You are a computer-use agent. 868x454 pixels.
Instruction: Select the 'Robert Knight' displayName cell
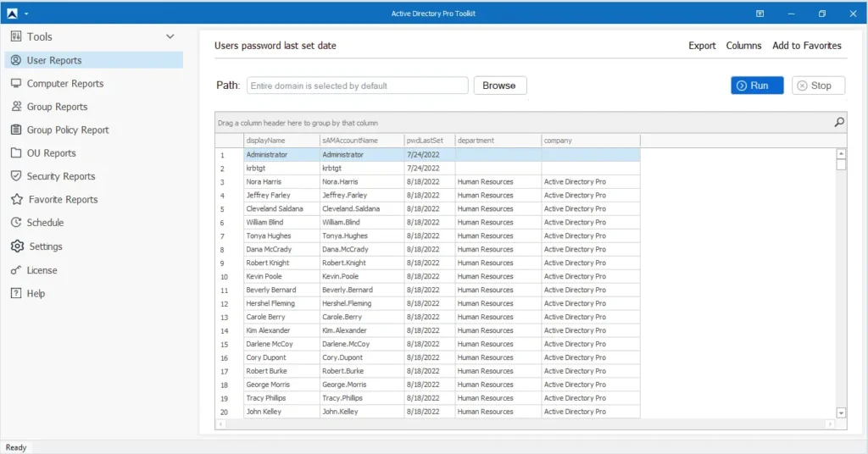[281, 263]
